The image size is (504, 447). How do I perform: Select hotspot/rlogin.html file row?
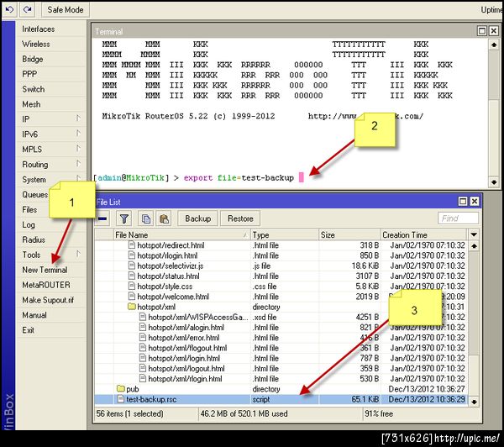281,255
